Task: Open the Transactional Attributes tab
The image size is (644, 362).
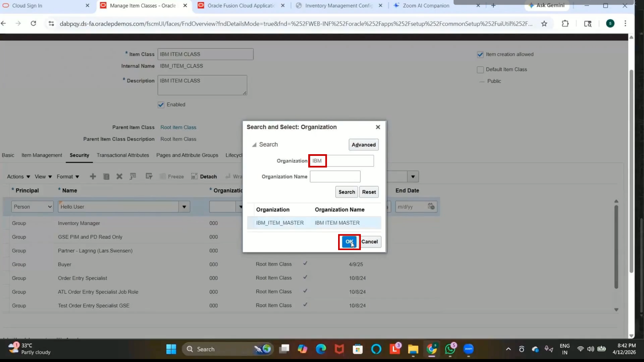Action: click(x=123, y=155)
